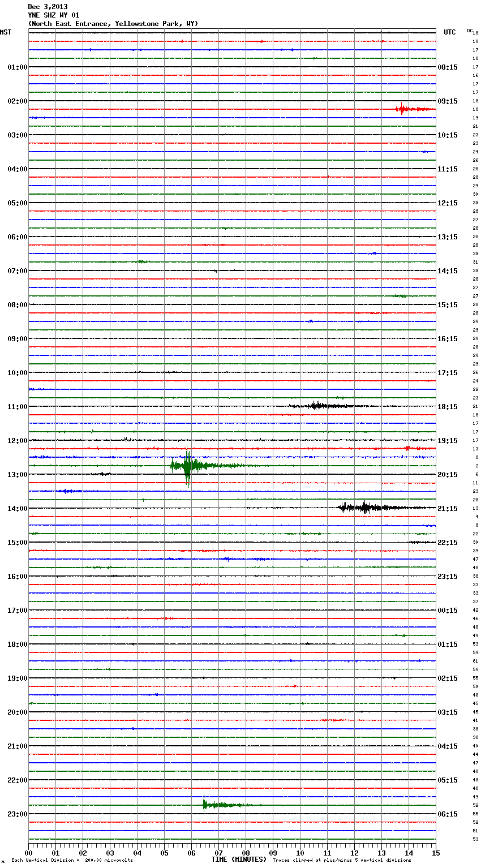Click the 13:15 UTC time label
481x868 pixels.
tap(448, 237)
